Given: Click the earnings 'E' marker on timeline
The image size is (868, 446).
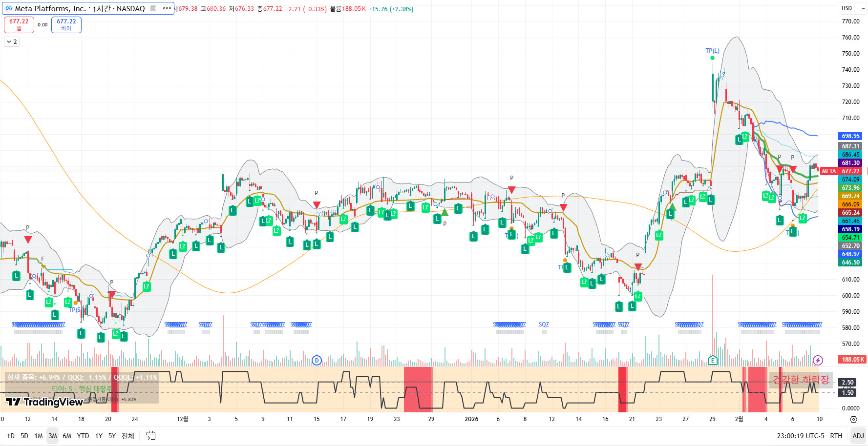Looking at the screenshot, I should (x=713, y=361).
